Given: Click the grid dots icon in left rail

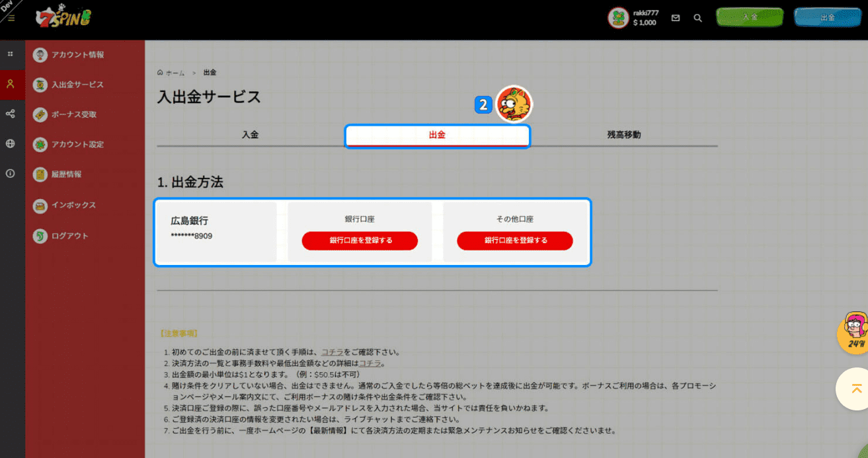Looking at the screenshot, I should coord(11,54).
